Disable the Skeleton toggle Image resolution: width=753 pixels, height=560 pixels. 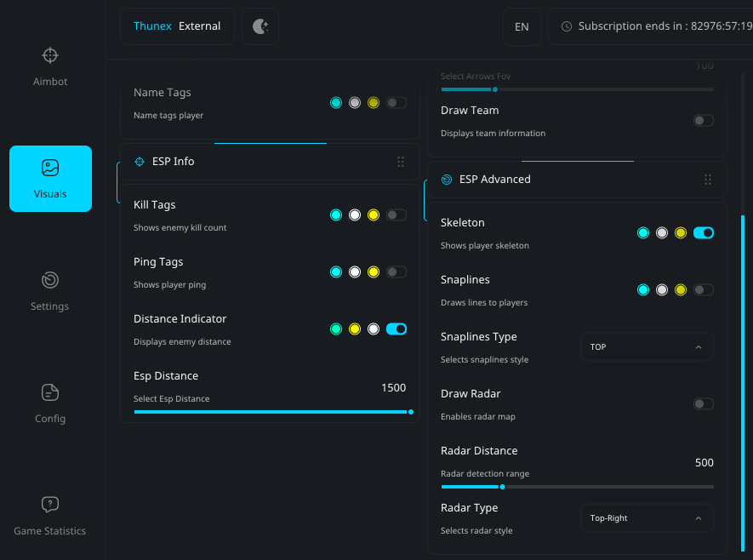[x=704, y=232]
